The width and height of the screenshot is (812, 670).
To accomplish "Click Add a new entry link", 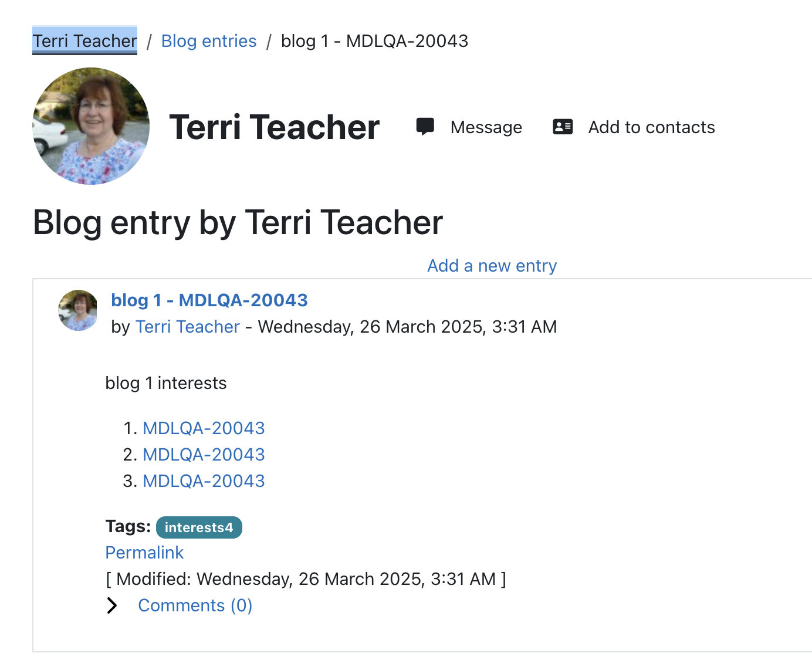I will pos(492,266).
